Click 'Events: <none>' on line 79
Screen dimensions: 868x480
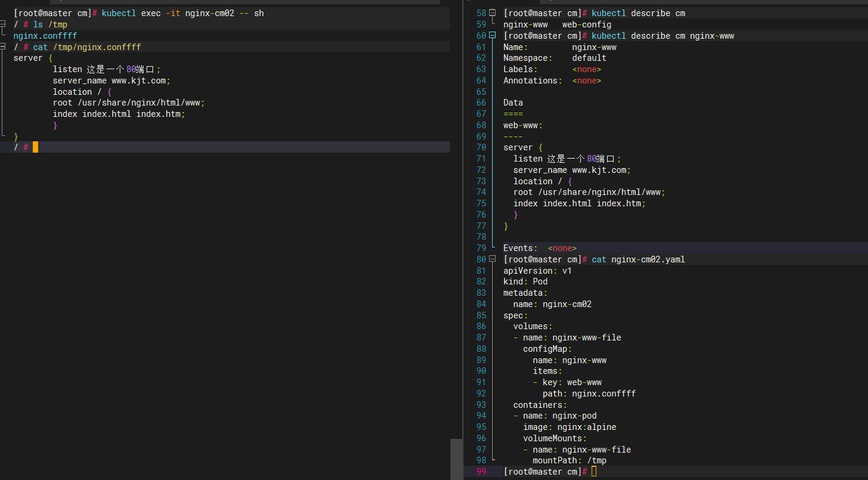tap(540, 248)
